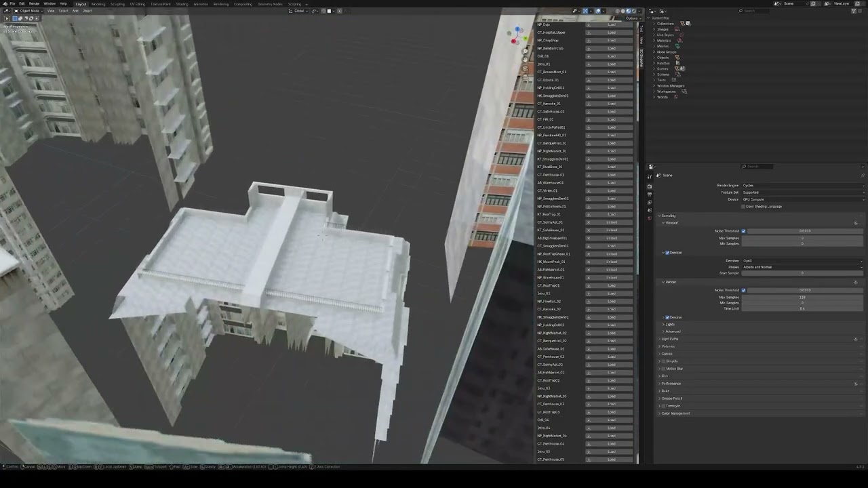Enable the Motion Blur checkbox
The image size is (868, 488).
click(665, 369)
